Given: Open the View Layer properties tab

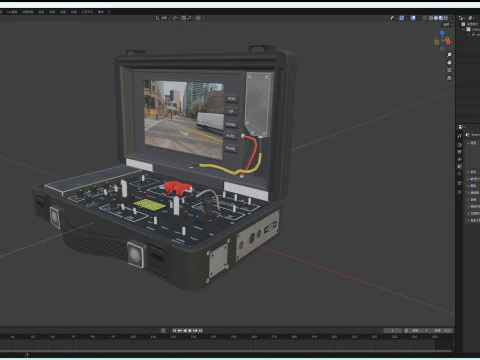Looking at the screenshot, I should click(x=460, y=159).
